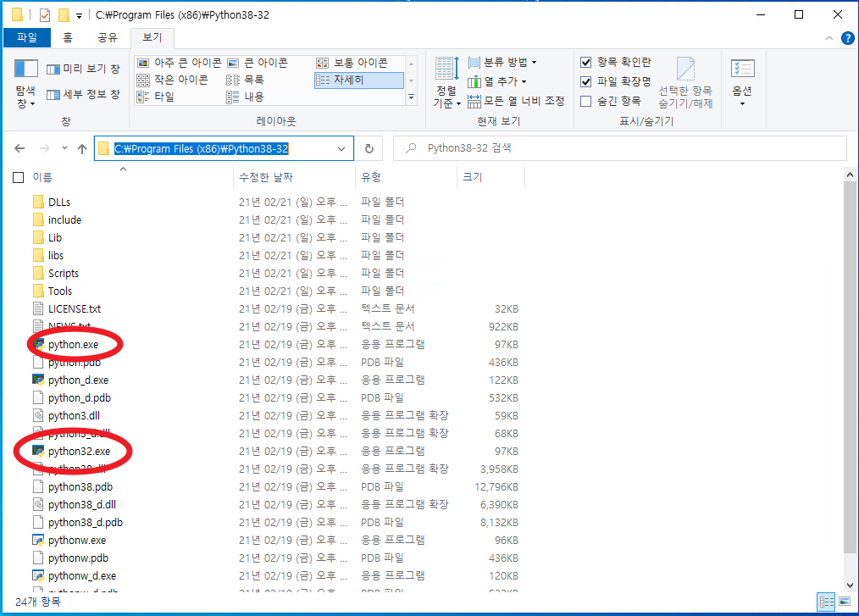The image size is (859, 616).
Task: Enable 숨긴 항목 checkbox
Action: pos(585,102)
